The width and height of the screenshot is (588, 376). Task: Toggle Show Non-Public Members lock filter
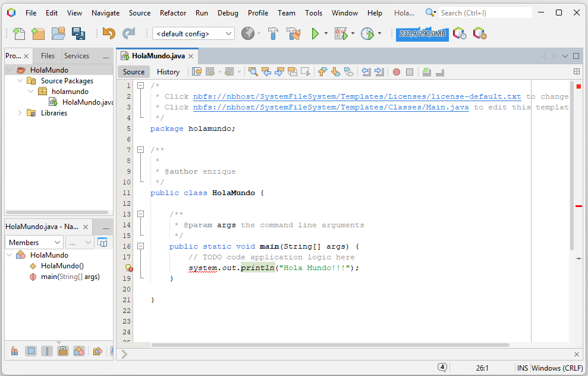63,351
